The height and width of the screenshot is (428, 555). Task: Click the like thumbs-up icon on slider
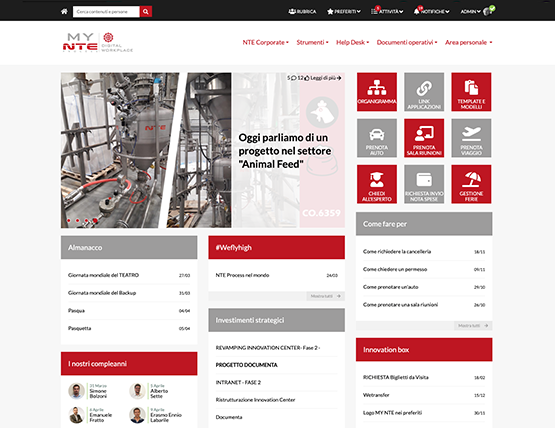307,78
